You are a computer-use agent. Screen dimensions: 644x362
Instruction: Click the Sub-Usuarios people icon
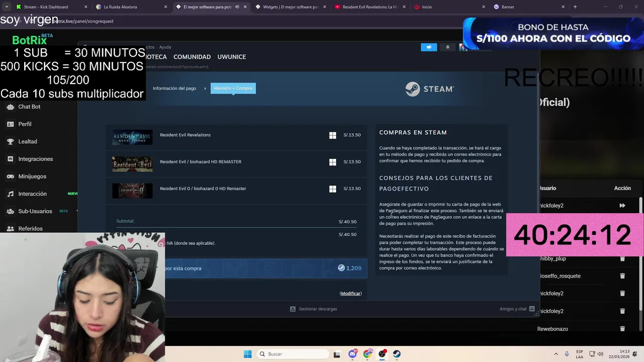point(10,211)
